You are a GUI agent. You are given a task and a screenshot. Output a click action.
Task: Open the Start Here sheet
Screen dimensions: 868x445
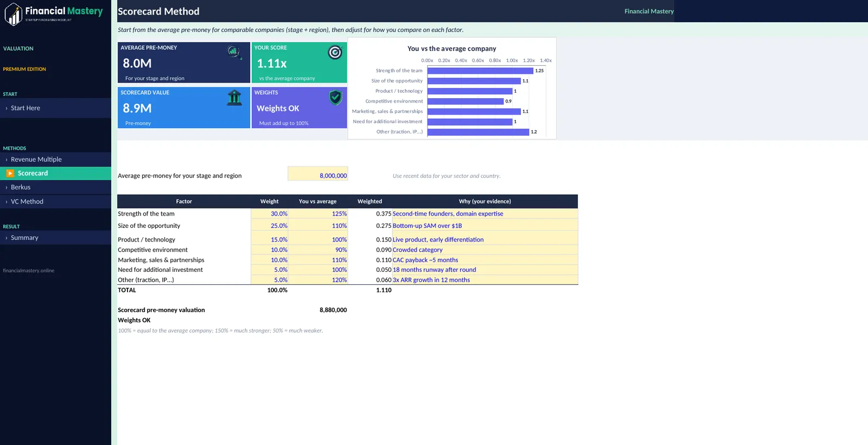click(x=55, y=108)
